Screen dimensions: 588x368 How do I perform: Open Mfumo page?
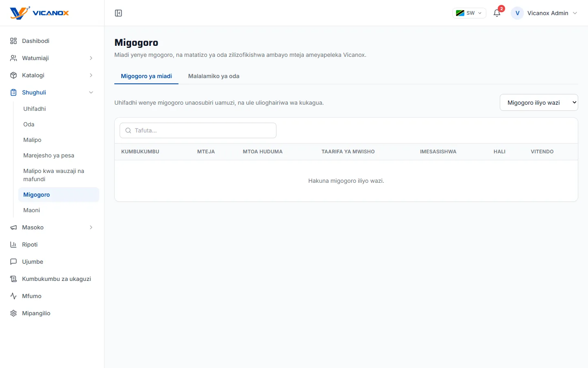(x=52, y=296)
